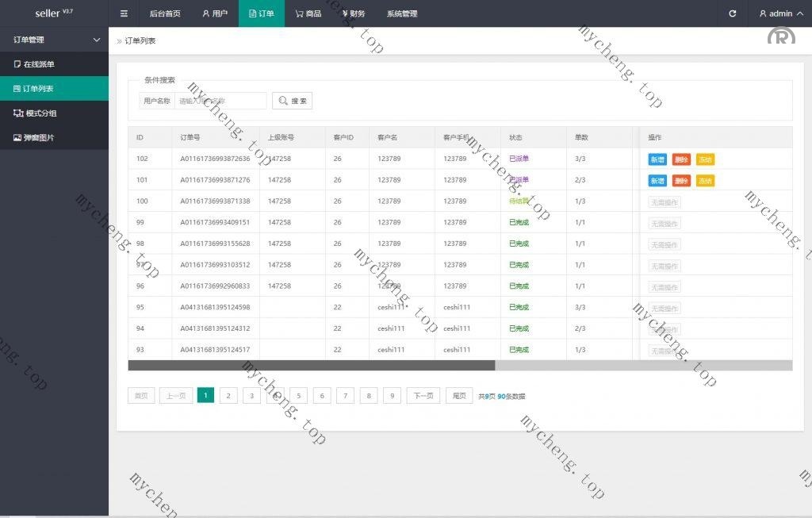Open the 用户 top menu

tap(214, 13)
